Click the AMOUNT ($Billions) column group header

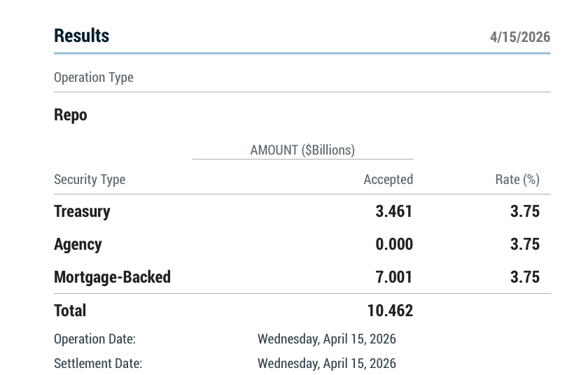coord(302,150)
